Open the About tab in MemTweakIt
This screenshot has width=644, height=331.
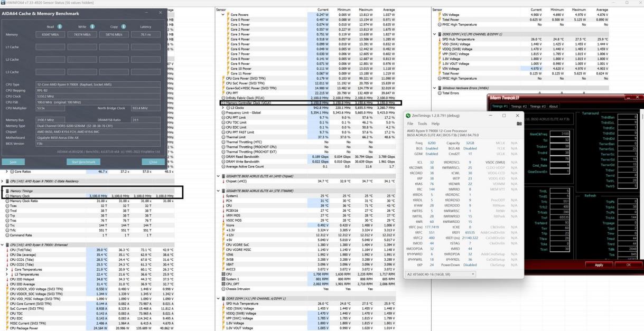(x=553, y=106)
